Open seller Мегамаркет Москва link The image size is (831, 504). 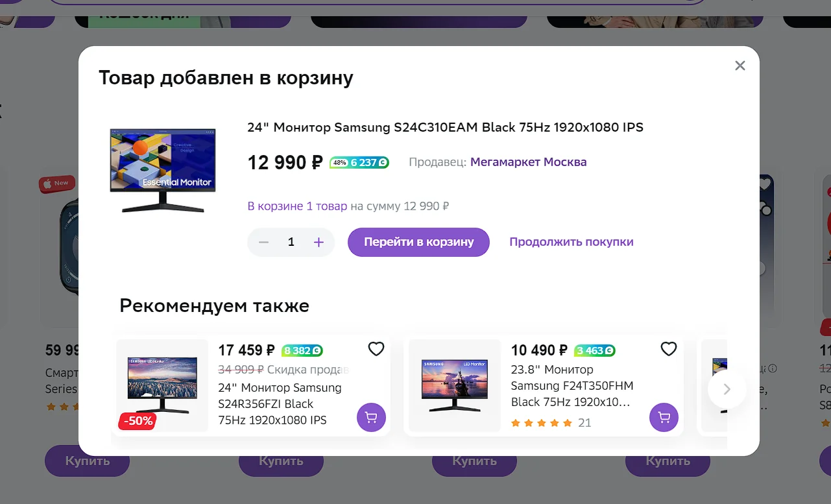click(x=528, y=162)
